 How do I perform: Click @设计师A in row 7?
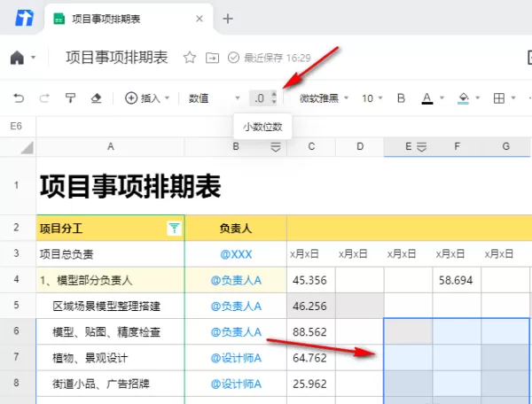[236, 358]
